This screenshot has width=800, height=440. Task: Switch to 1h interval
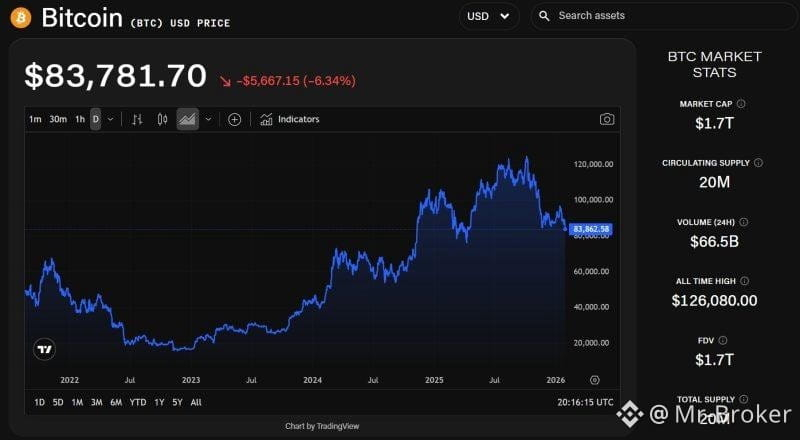tap(80, 119)
